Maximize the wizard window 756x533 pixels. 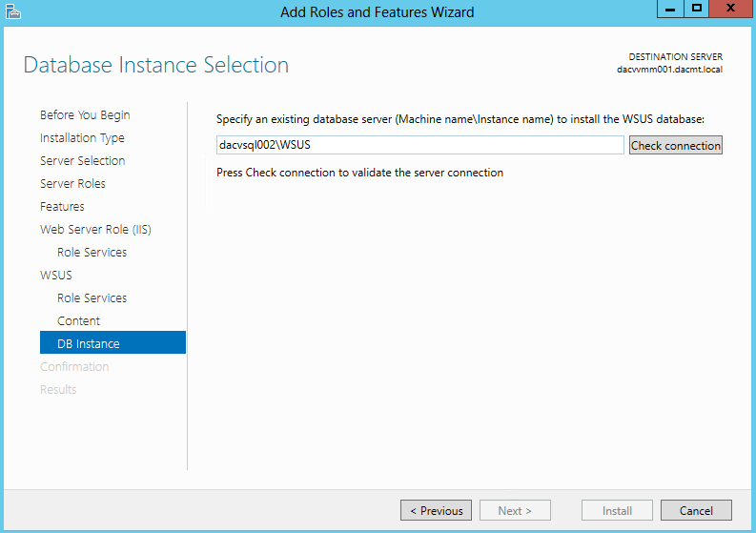697,9
